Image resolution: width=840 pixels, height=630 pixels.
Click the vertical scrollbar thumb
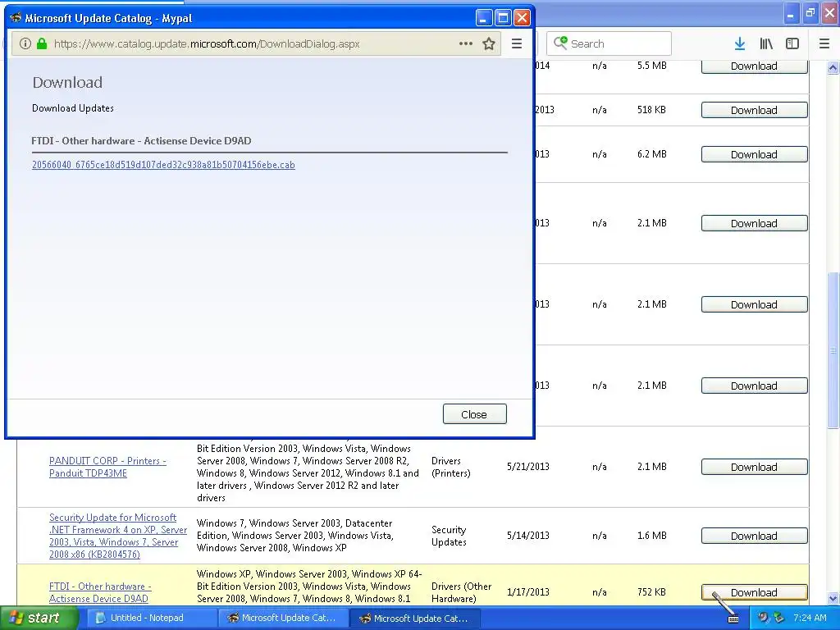click(x=833, y=350)
